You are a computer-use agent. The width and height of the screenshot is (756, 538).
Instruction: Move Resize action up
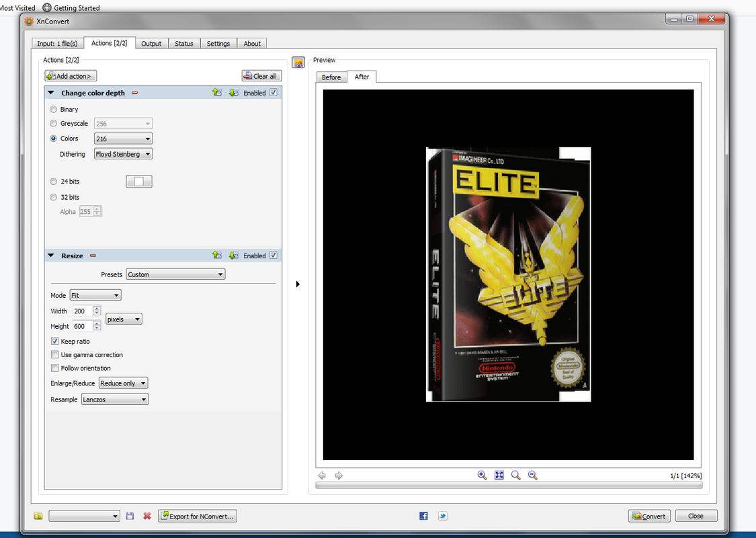pos(217,256)
